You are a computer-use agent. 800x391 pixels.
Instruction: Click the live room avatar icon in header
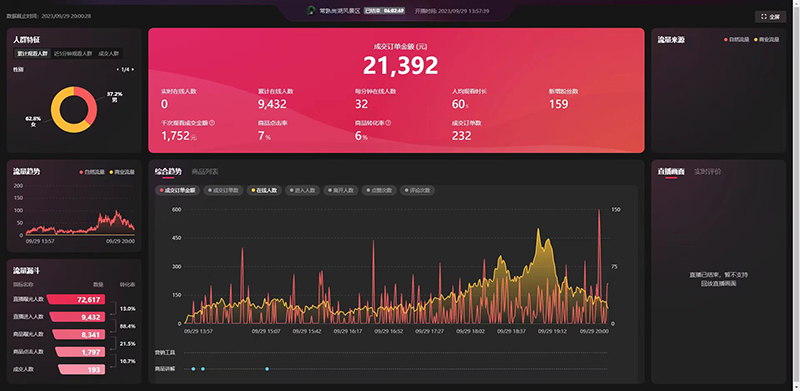311,10
